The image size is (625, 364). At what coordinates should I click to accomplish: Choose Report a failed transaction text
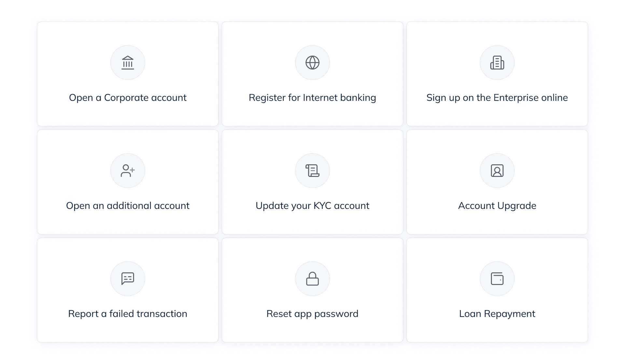click(x=128, y=314)
